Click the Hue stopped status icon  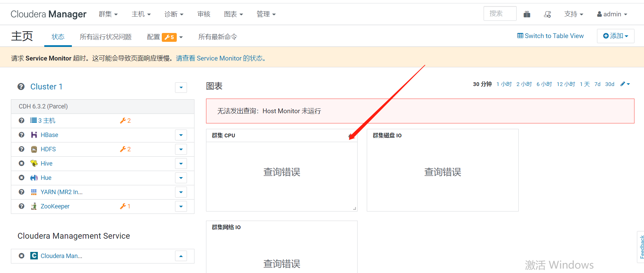(21, 178)
